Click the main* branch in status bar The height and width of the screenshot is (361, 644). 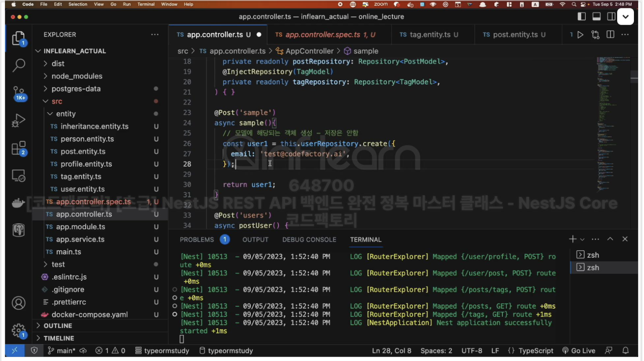[61, 351]
